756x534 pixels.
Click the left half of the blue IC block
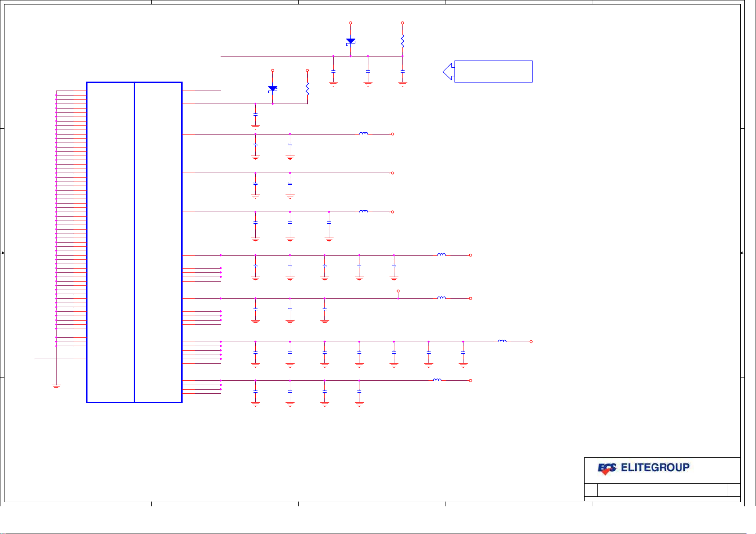pos(110,242)
